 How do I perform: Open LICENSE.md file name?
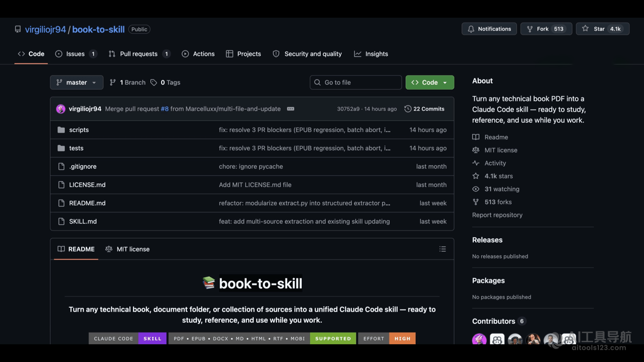(87, 184)
